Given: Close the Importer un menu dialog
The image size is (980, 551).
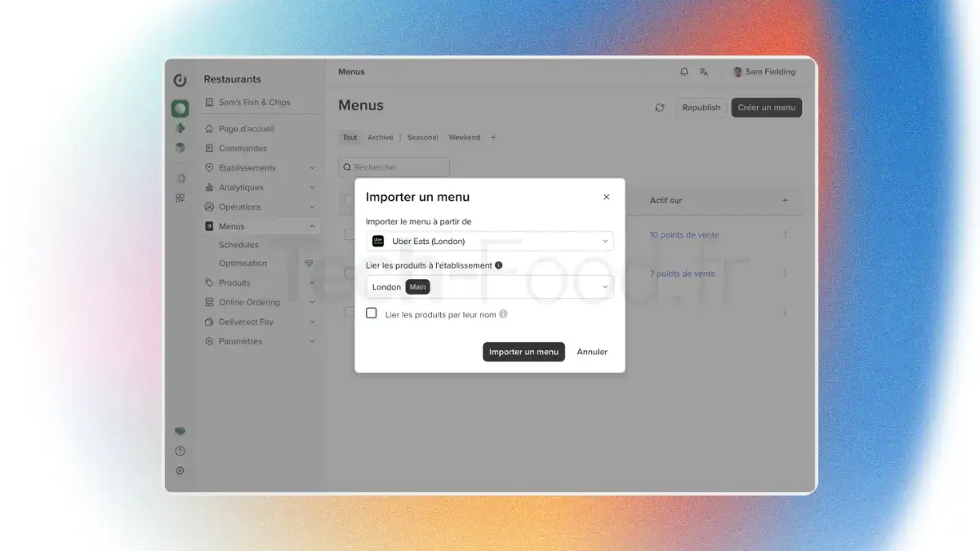Looking at the screenshot, I should pos(606,197).
